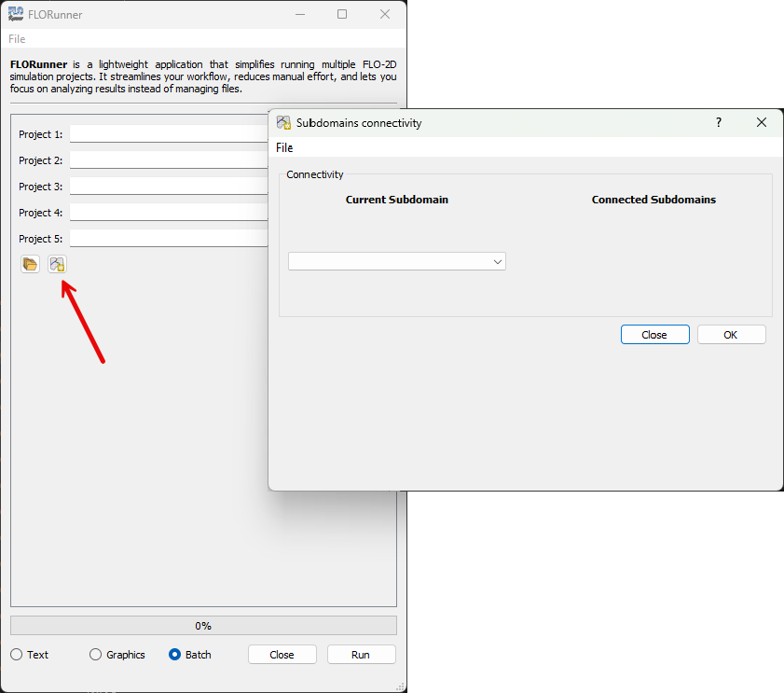
Task: Click the open project folder icon
Action: click(x=30, y=264)
